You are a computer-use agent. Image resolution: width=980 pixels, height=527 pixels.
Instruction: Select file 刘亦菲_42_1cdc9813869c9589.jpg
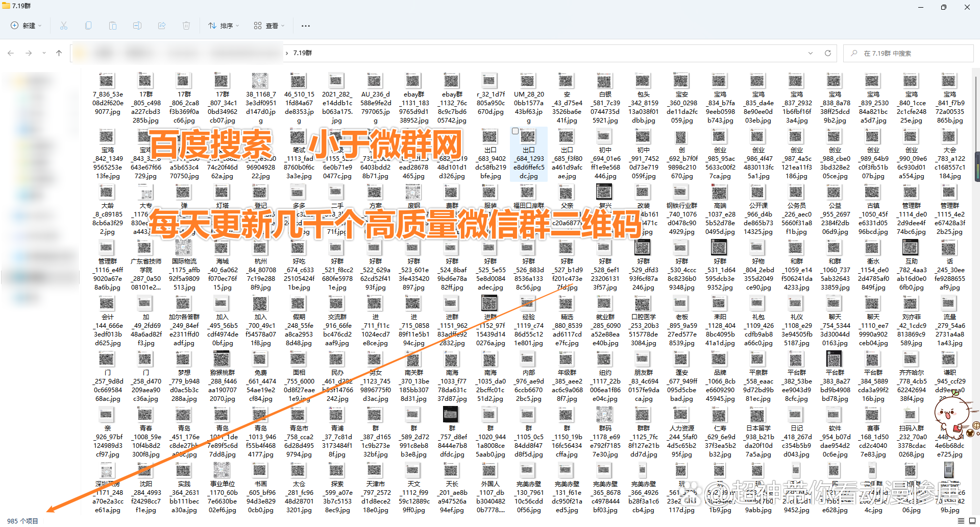[912, 321]
